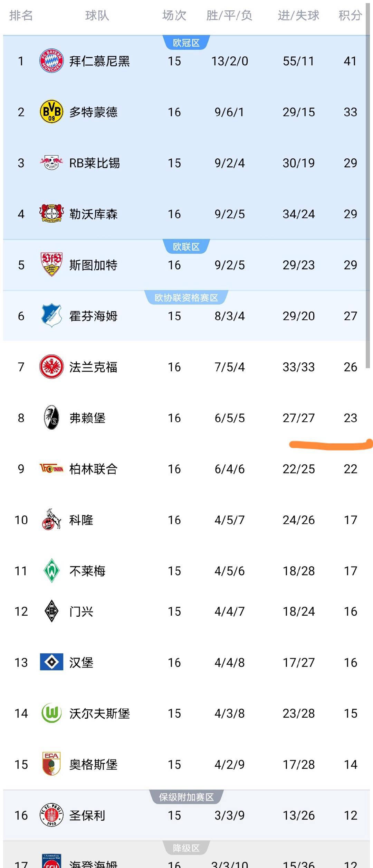This screenshot has height=868, width=373.
Task: Tap the Bayern Munich club crest
Action: [51, 61]
